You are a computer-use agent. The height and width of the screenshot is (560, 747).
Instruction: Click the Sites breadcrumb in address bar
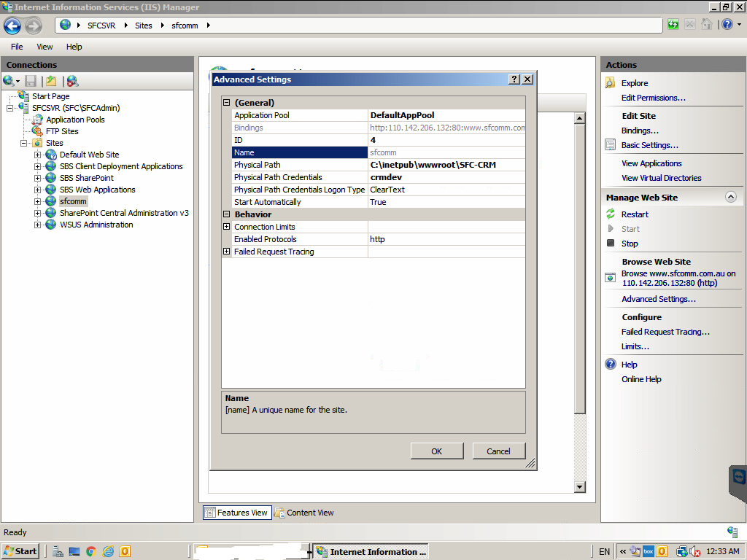(x=144, y=26)
